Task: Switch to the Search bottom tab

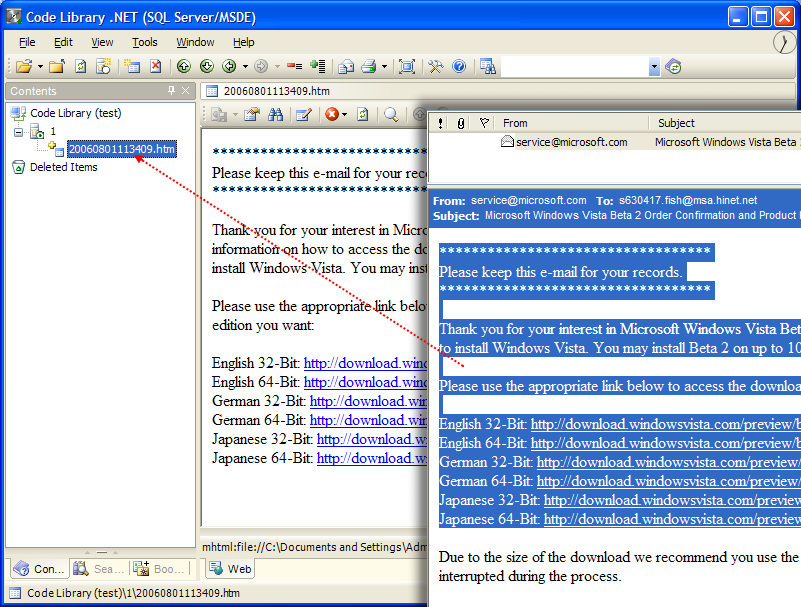Action: (x=100, y=569)
